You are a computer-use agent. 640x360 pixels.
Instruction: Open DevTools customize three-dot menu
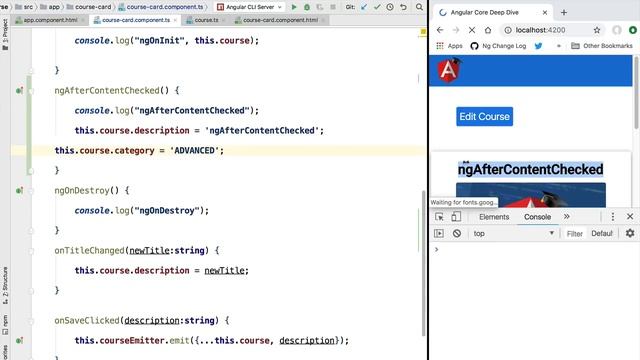pos(613,217)
